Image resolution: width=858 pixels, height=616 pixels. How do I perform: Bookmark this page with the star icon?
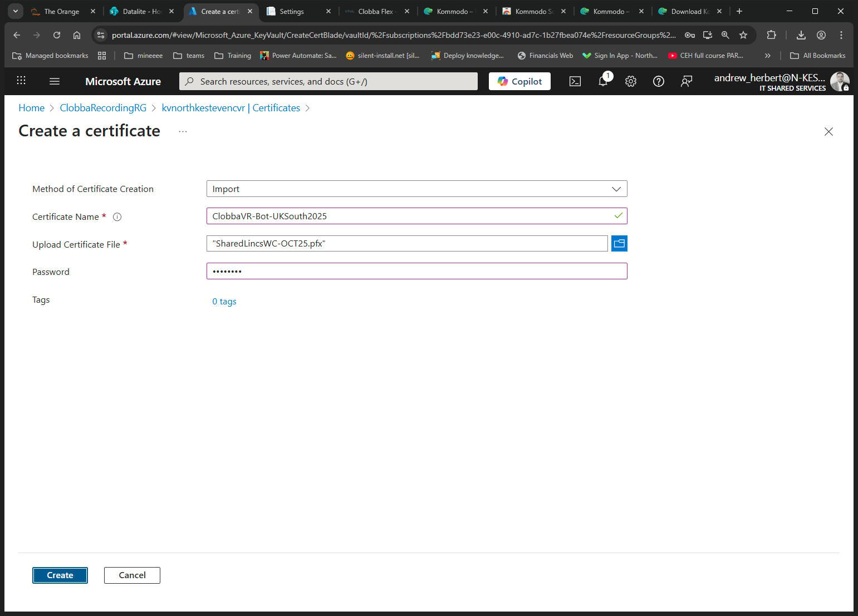coord(743,35)
